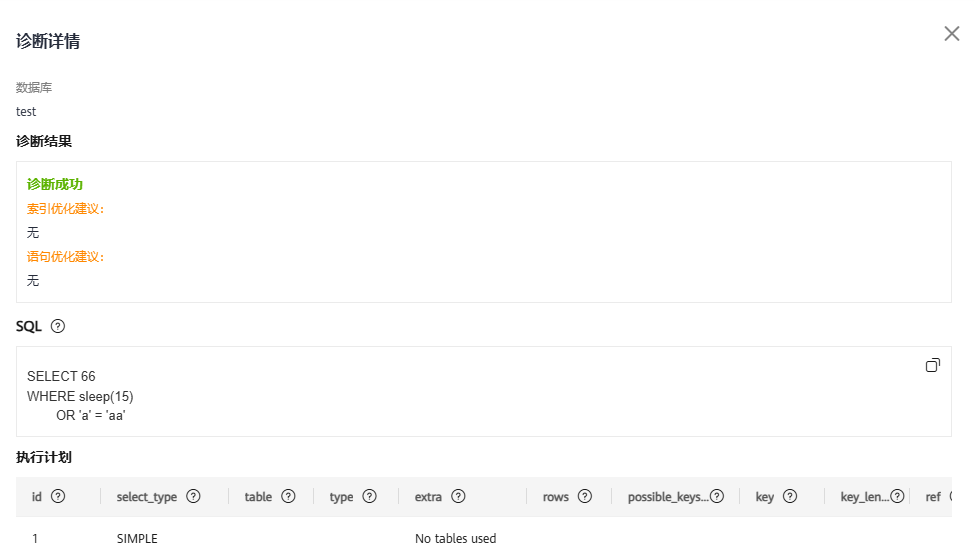
Task: Show help for the select_type column
Action: (193, 496)
